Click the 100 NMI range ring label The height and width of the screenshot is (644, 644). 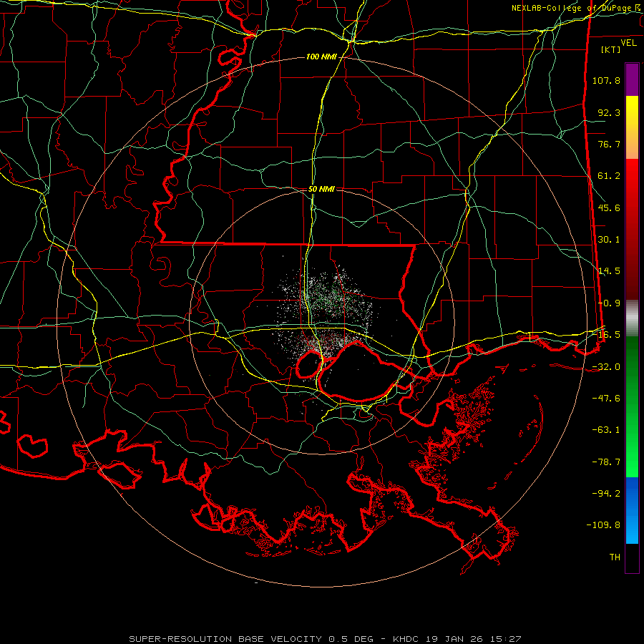click(x=321, y=57)
